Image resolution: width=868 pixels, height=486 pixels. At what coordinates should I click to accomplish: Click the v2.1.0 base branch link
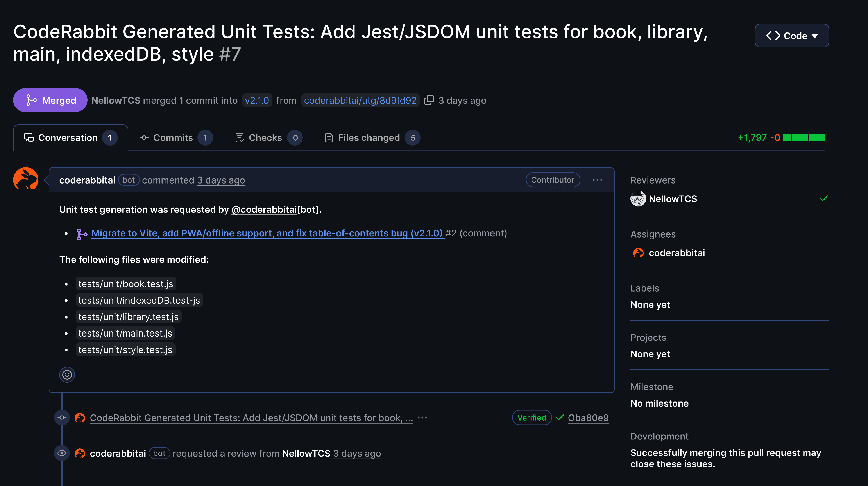[x=257, y=100]
